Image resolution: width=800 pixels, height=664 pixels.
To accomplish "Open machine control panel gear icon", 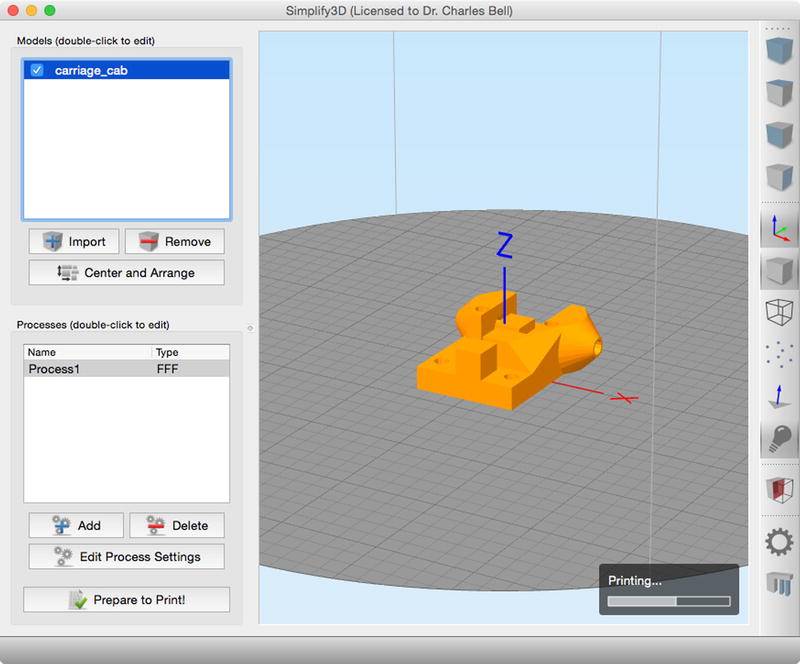I will click(x=780, y=542).
